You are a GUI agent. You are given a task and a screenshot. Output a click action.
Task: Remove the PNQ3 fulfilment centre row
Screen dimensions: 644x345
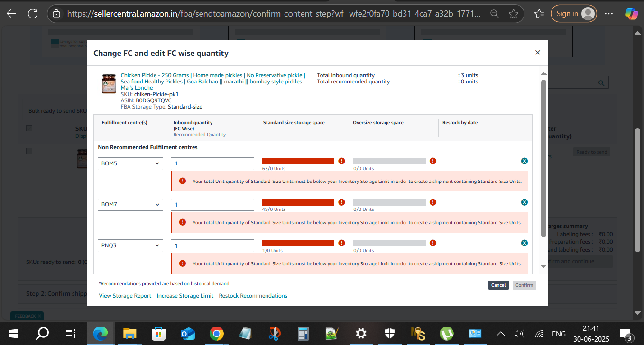point(524,243)
